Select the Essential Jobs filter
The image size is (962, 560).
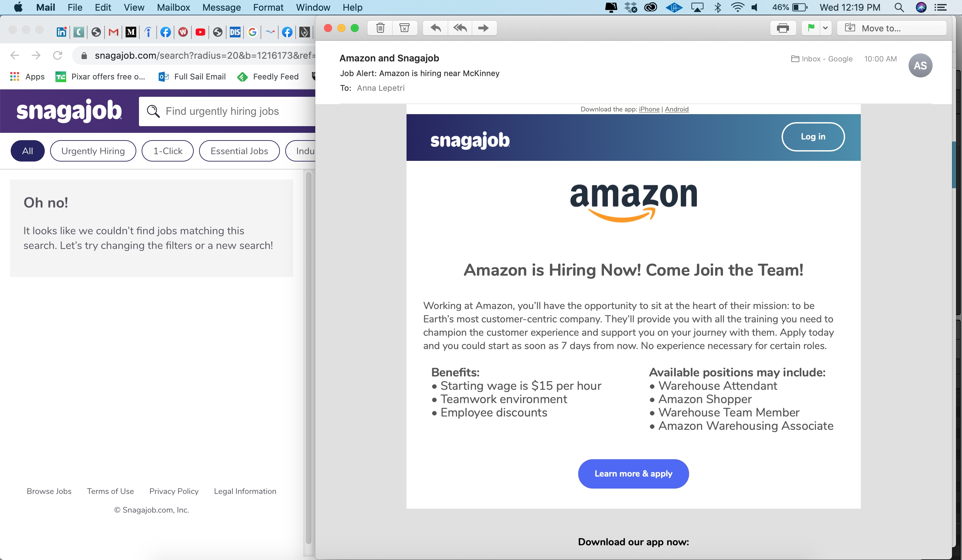(239, 151)
